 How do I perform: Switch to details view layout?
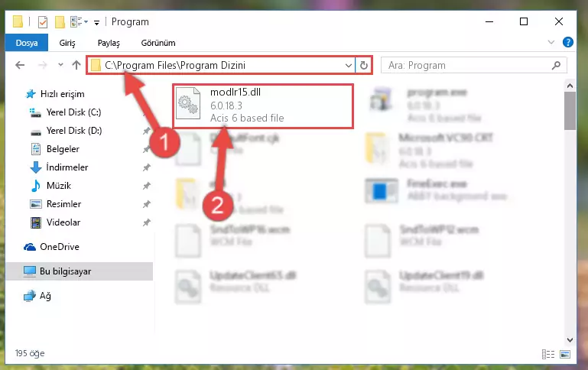(x=548, y=354)
